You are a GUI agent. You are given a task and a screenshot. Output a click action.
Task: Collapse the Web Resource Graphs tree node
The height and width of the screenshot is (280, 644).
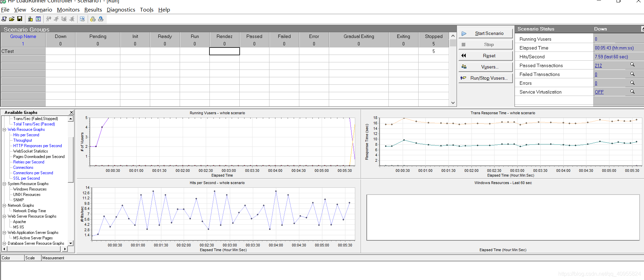click(x=4, y=129)
